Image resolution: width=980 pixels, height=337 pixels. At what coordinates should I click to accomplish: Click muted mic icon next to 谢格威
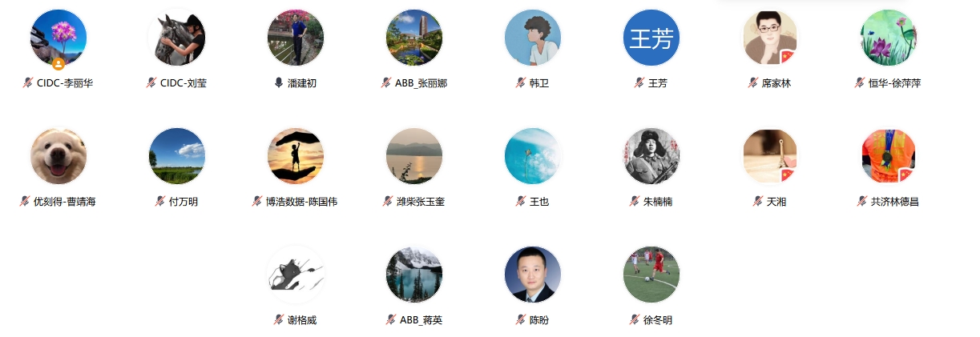coord(279,319)
